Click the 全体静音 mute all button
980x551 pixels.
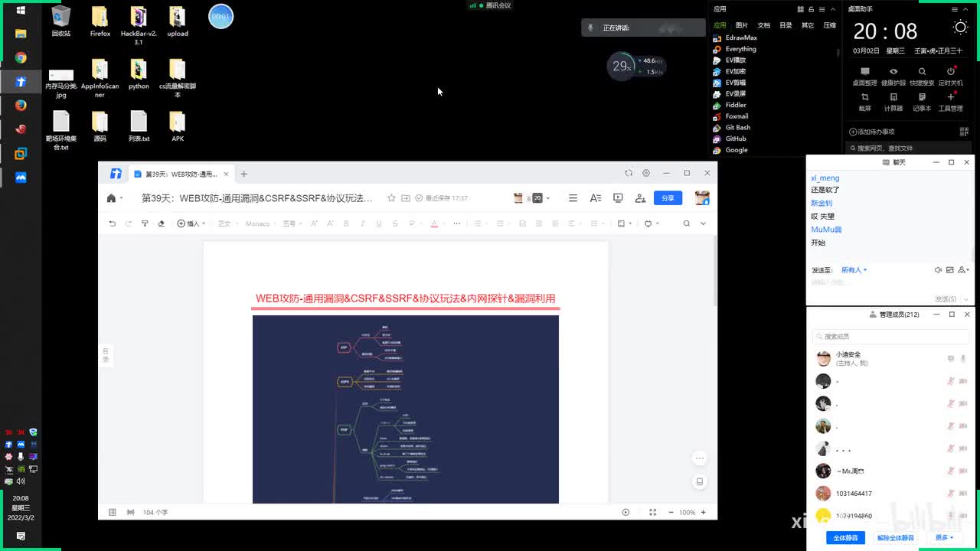pos(846,538)
